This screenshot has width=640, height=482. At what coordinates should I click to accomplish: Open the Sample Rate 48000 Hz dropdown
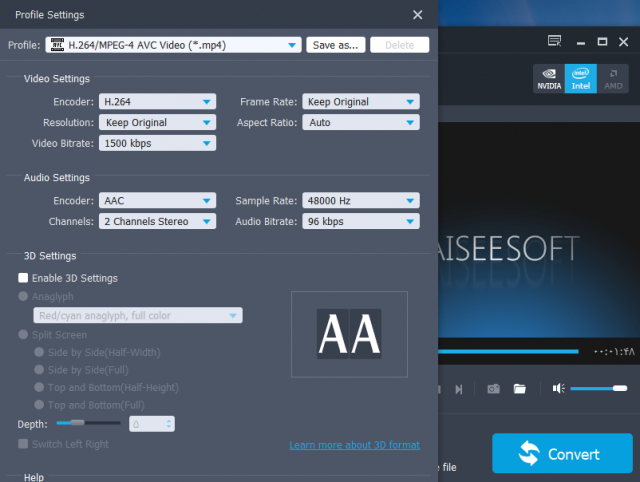[361, 200]
